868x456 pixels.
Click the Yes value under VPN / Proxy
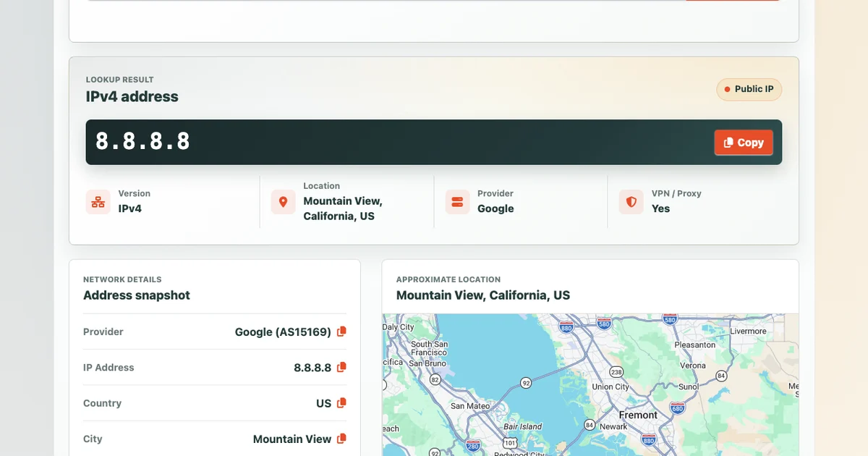coord(660,208)
